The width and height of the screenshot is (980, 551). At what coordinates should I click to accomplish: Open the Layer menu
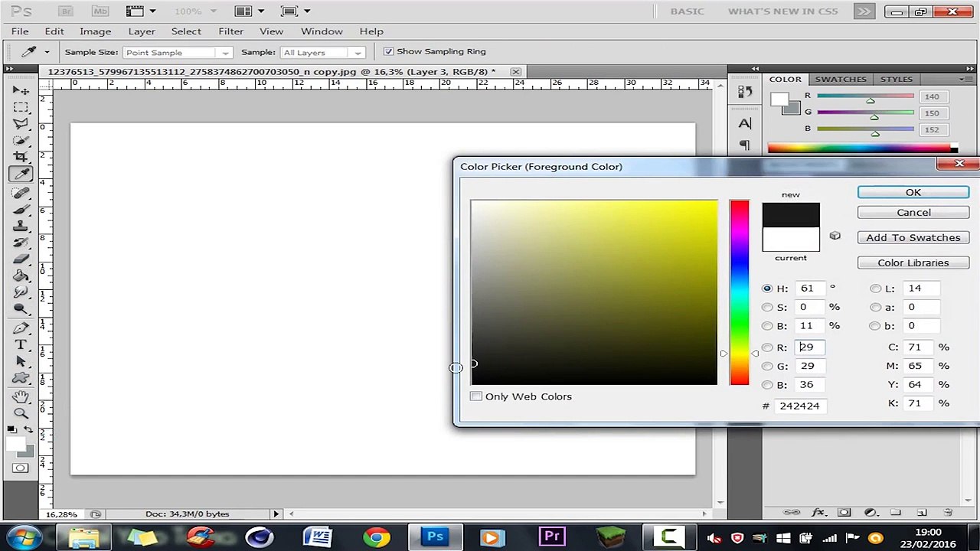coord(142,31)
